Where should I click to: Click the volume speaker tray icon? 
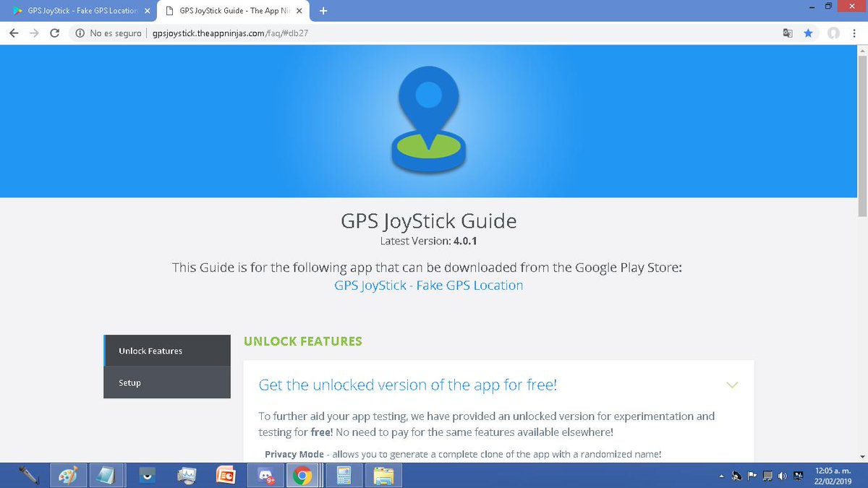[x=783, y=476]
